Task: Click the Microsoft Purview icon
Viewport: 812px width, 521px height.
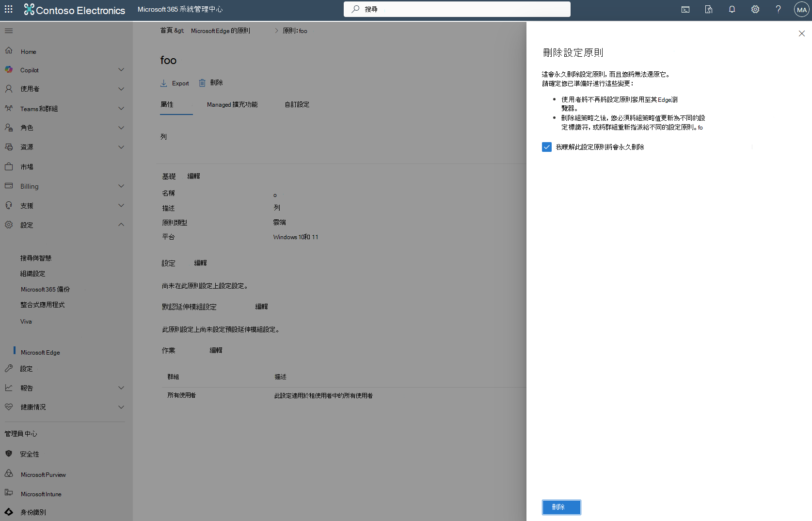Action: pos(9,473)
